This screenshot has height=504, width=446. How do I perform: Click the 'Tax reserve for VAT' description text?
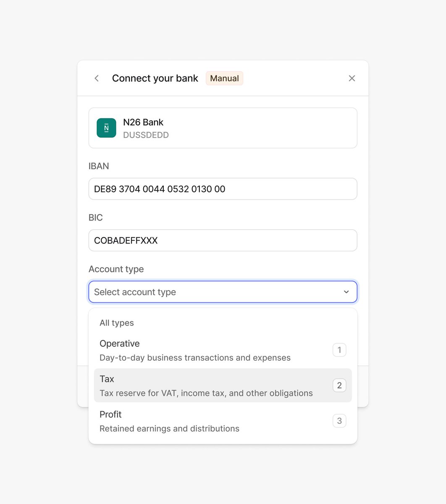click(206, 393)
